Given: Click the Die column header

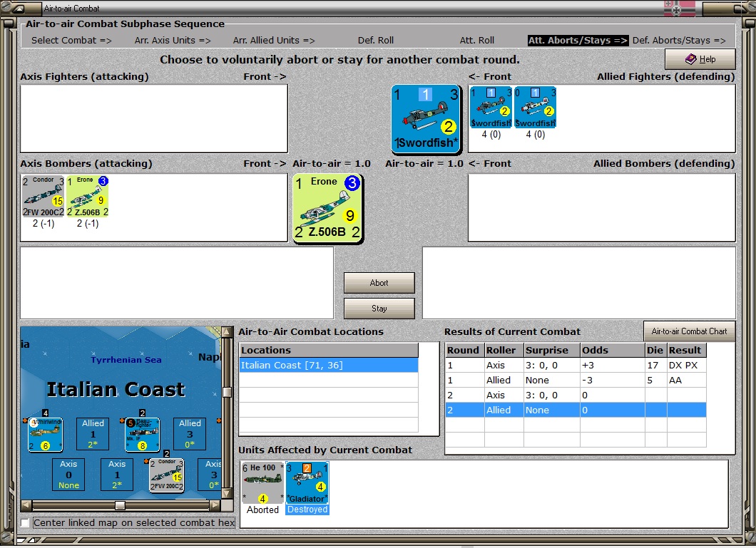Looking at the screenshot, I should click(655, 350).
